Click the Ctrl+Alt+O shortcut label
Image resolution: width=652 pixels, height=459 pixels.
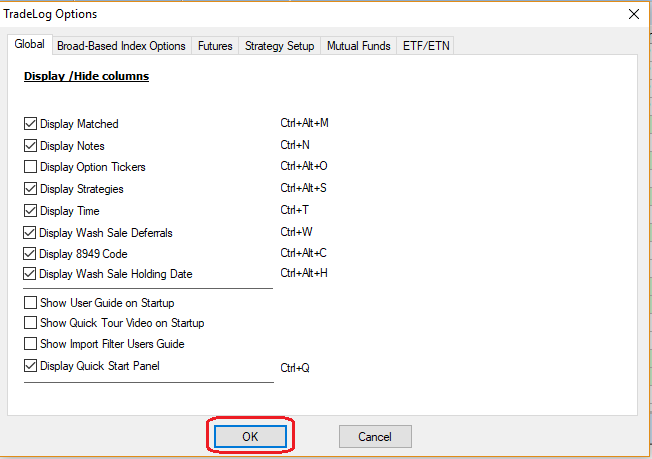pyautogui.click(x=304, y=166)
